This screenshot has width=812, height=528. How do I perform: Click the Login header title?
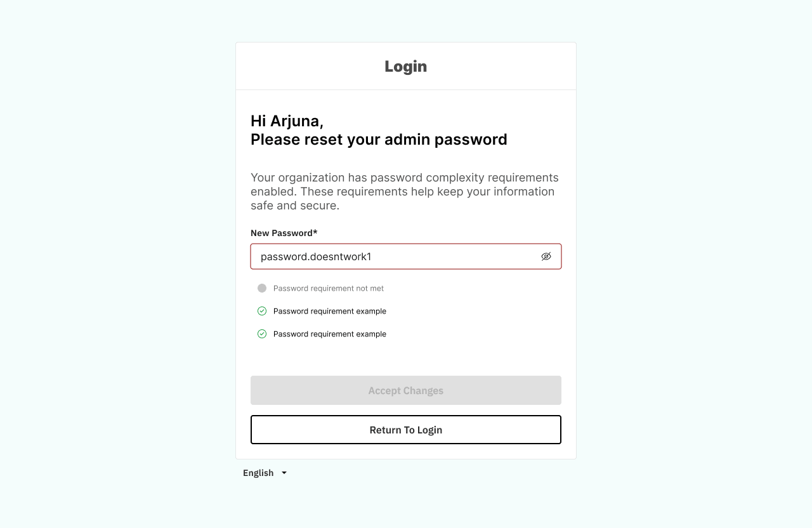tap(406, 66)
